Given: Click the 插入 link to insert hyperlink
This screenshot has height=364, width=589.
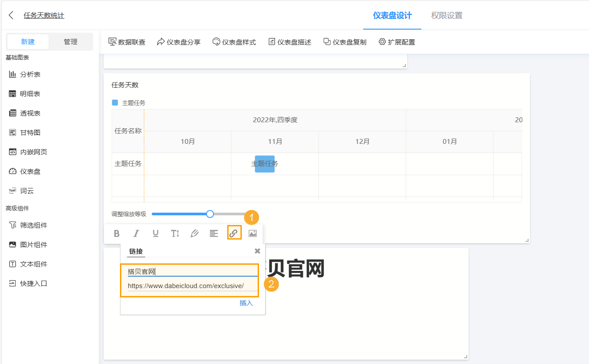Looking at the screenshot, I should (245, 303).
